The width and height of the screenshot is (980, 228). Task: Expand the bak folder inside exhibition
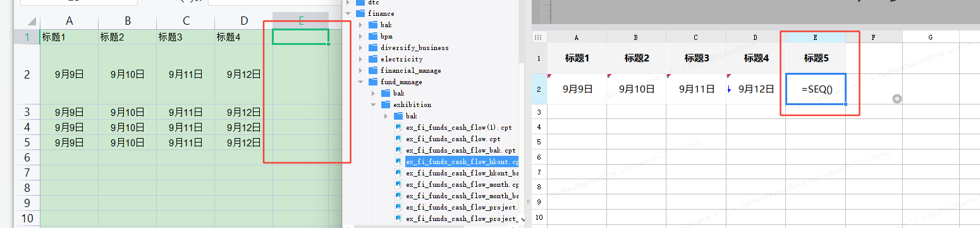(x=386, y=116)
